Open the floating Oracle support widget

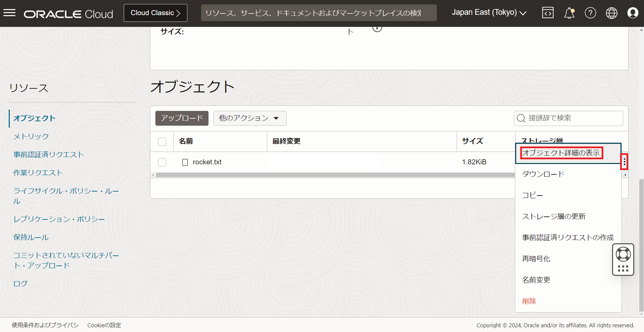[x=623, y=259]
